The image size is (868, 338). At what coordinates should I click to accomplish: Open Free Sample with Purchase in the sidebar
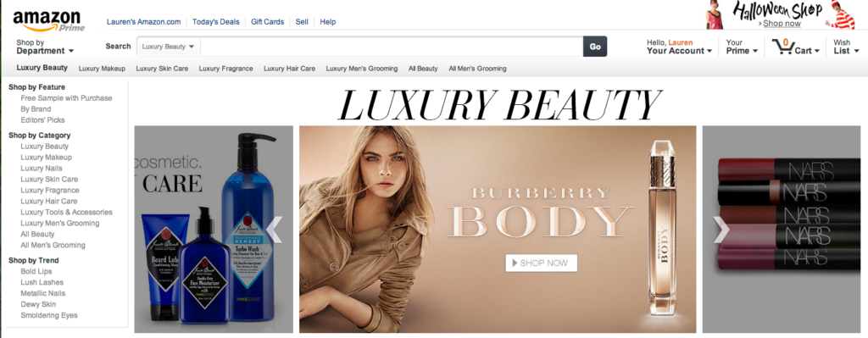pyautogui.click(x=66, y=98)
